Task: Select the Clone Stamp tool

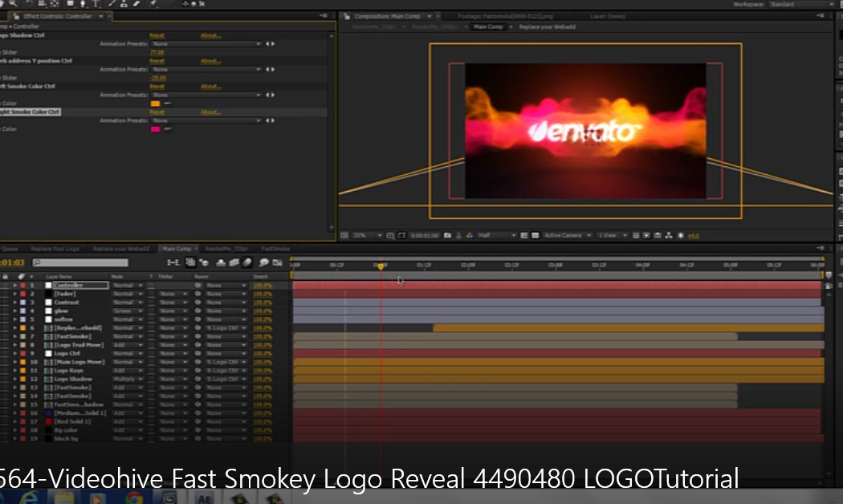Action: [x=124, y=4]
